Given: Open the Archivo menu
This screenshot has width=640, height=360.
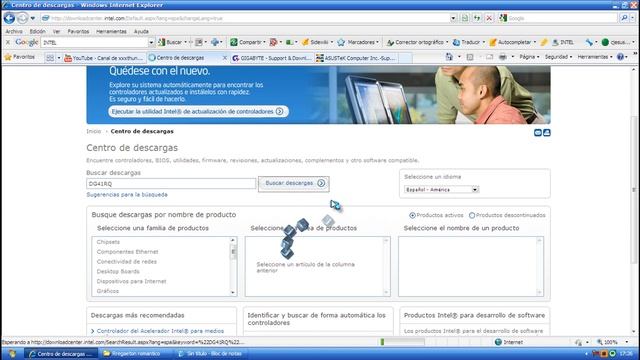Looking at the screenshot, I should click(14, 31).
